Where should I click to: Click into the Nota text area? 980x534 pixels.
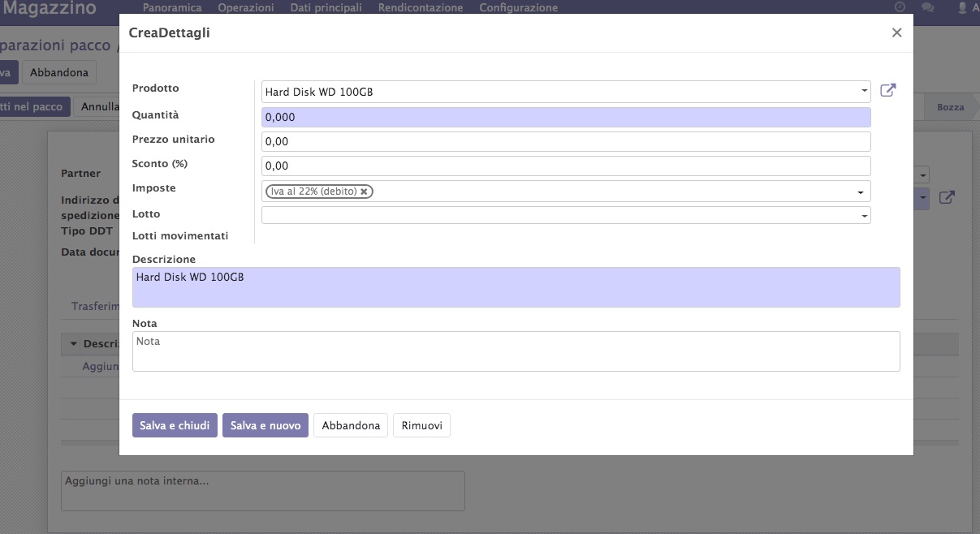[516, 351]
